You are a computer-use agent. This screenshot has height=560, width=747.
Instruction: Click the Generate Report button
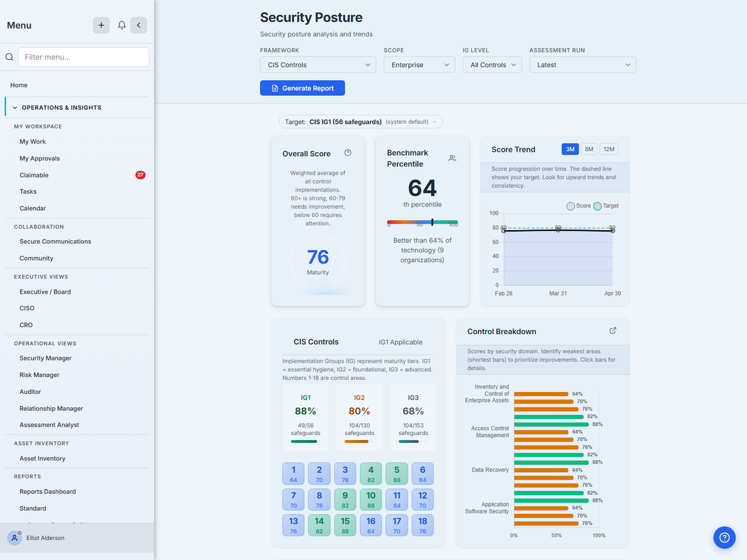tap(303, 88)
